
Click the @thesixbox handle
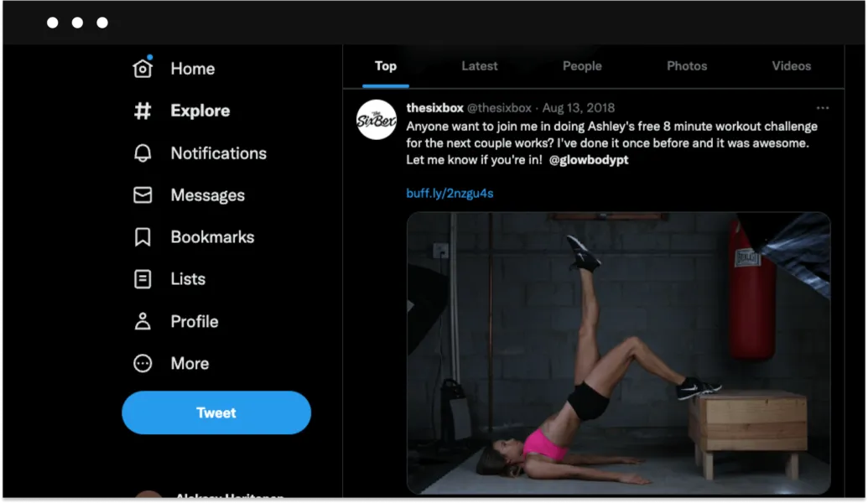pyautogui.click(x=499, y=108)
